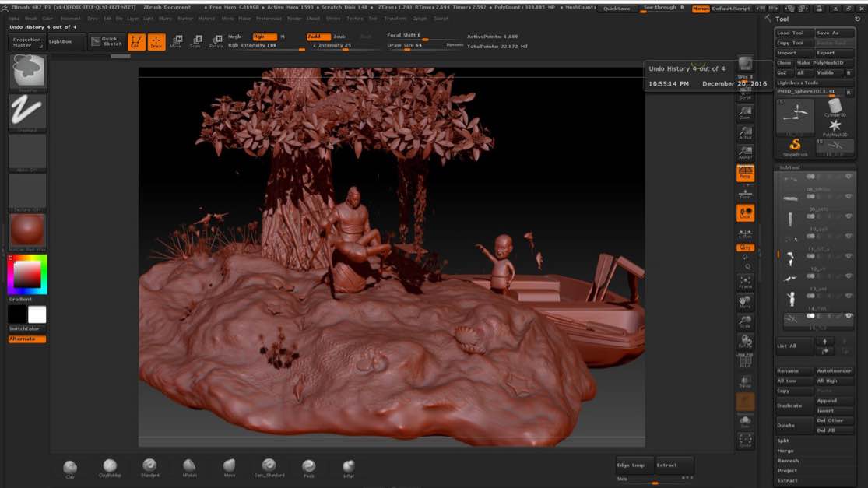
Task: Toggle the Local symmetry button
Action: click(745, 213)
